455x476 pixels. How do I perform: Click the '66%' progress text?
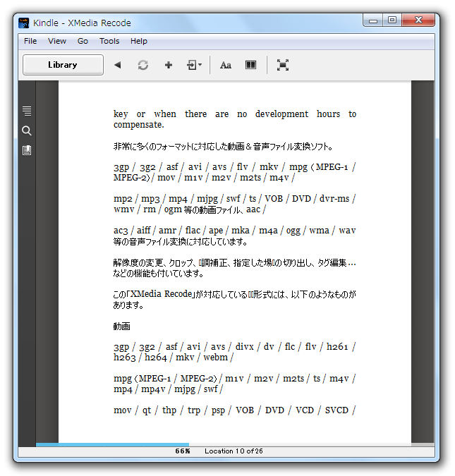tap(183, 451)
